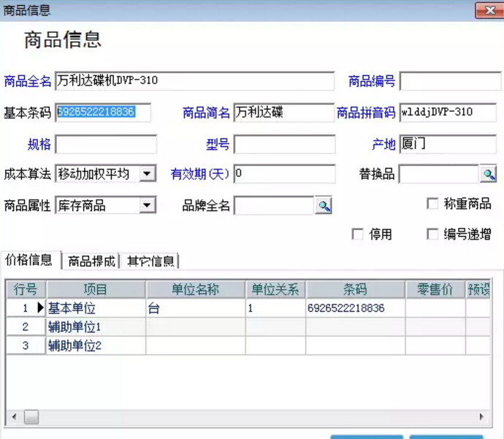Click the 零售价 column header
Viewport: 504px width, 439px height.
tap(435, 289)
